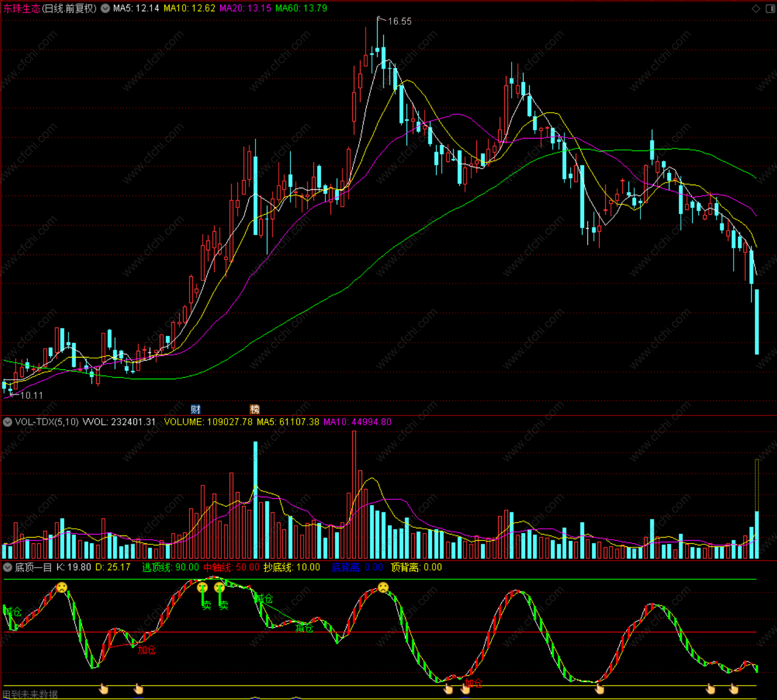The image size is (777, 700).
Task: Click the 减仓 label right of the 卖 markers
Action: [264, 599]
